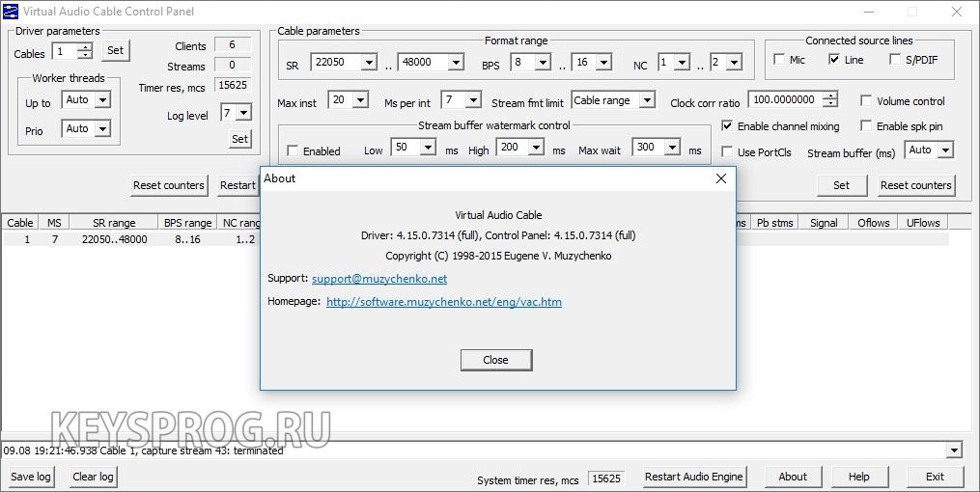
Task: Open the Ms per int dropdown
Action: click(473, 100)
